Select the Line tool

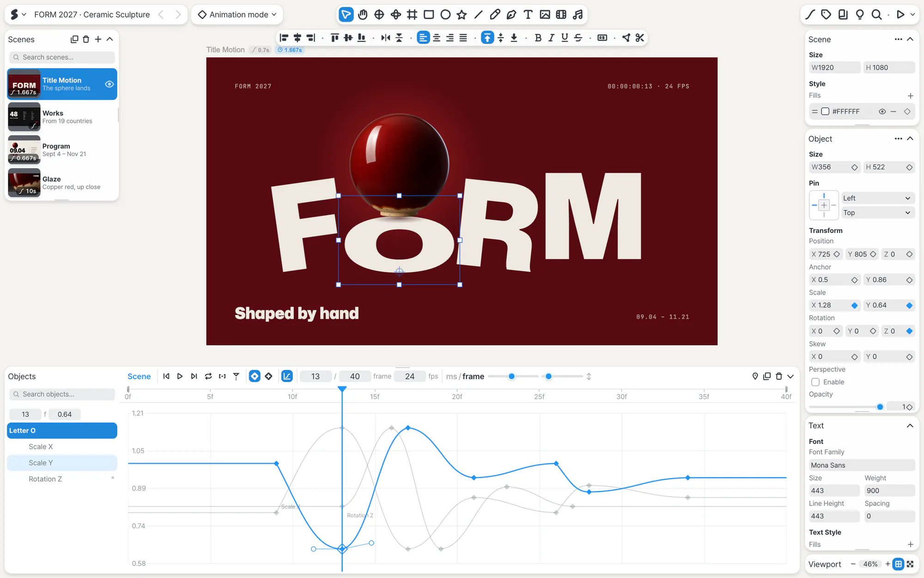[478, 15]
